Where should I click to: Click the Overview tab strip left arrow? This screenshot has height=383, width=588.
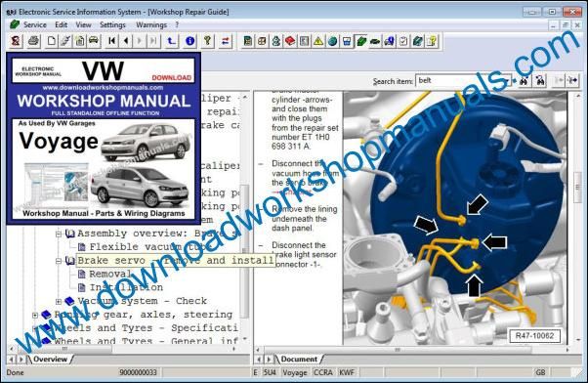(12, 360)
